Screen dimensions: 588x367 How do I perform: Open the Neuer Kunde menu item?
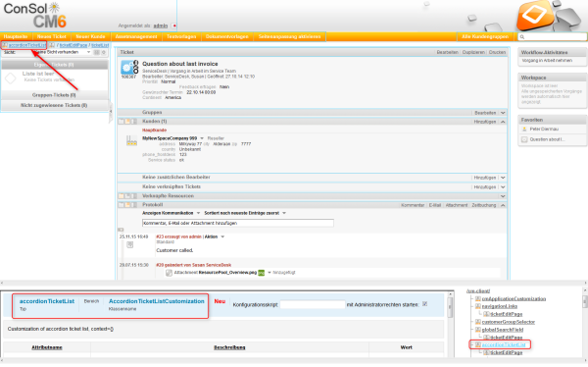click(90, 36)
